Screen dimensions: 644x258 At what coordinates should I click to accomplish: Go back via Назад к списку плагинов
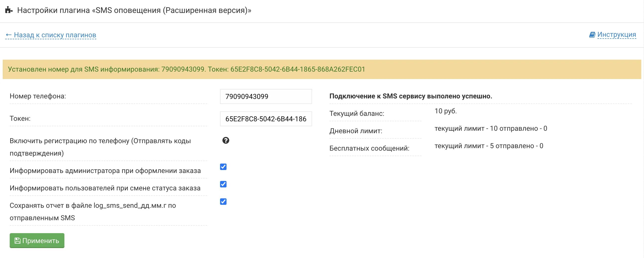[x=51, y=35]
